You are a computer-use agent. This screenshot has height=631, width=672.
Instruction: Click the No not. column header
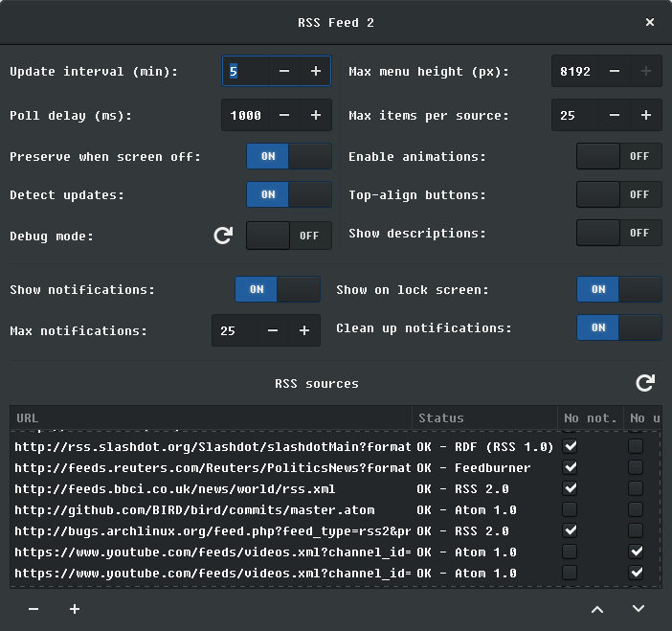(x=591, y=417)
